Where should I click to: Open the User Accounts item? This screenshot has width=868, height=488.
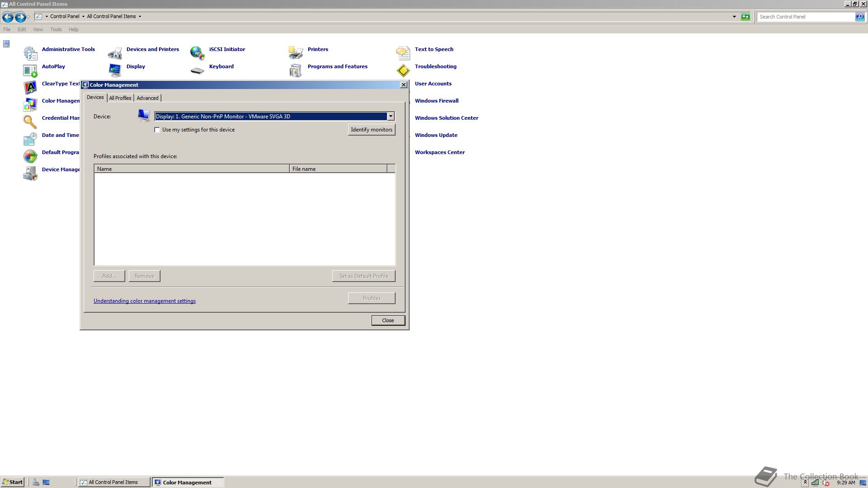433,84
